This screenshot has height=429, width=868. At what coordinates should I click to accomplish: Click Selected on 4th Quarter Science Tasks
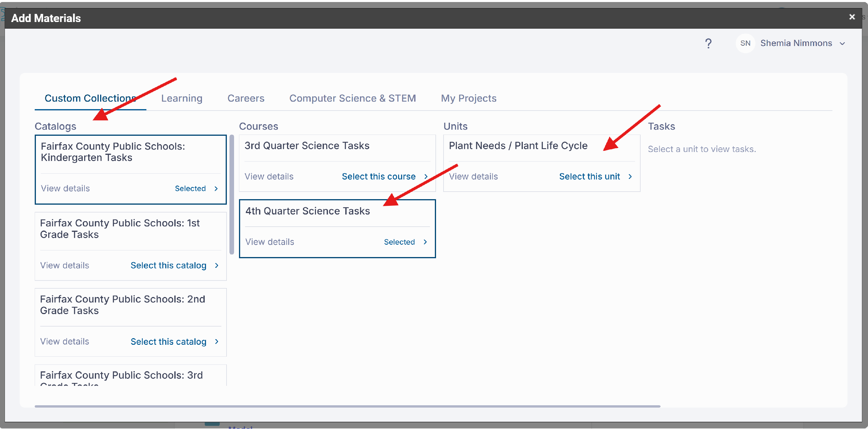(x=399, y=242)
